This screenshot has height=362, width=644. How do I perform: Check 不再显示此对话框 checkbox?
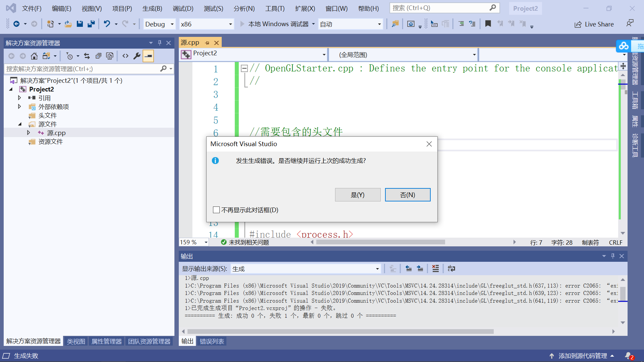[x=216, y=210]
